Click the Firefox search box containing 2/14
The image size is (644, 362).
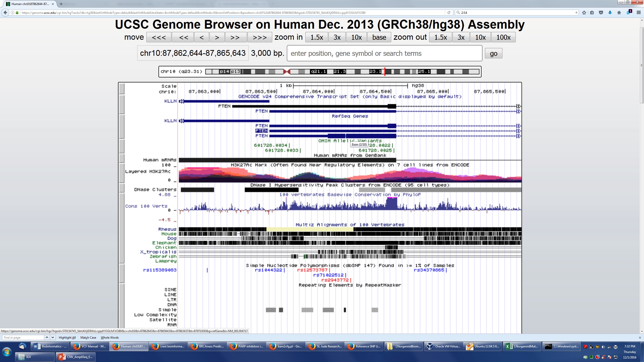pyautogui.click(x=517, y=13)
